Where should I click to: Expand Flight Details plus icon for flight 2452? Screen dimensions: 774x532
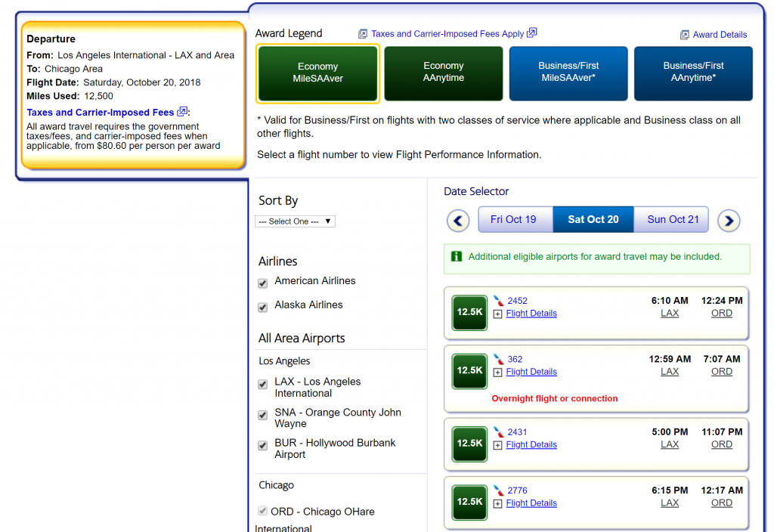[x=497, y=314]
